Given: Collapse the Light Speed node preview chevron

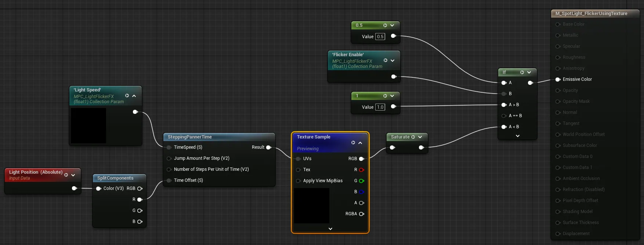Looking at the screenshot, I should (x=134, y=96).
